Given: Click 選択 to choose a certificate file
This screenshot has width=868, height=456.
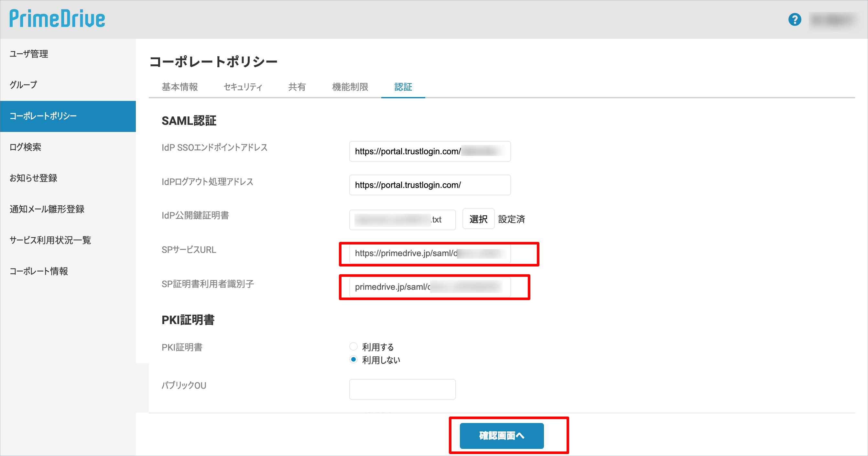Looking at the screenshot, I should (478, 219).
